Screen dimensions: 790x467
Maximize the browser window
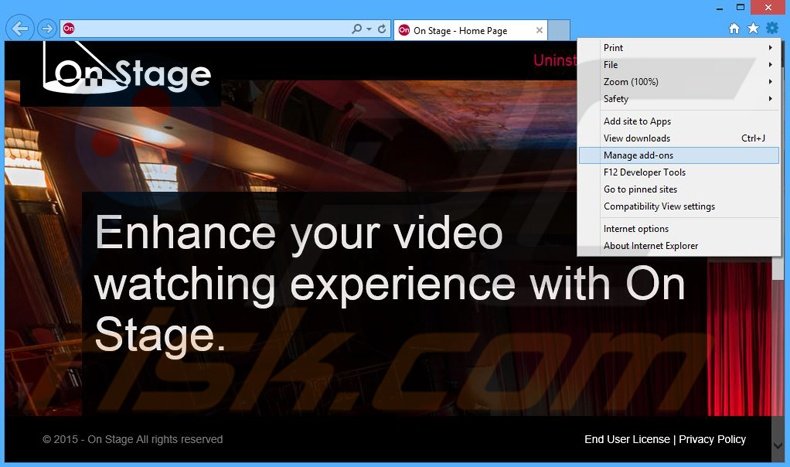point(740,8)
